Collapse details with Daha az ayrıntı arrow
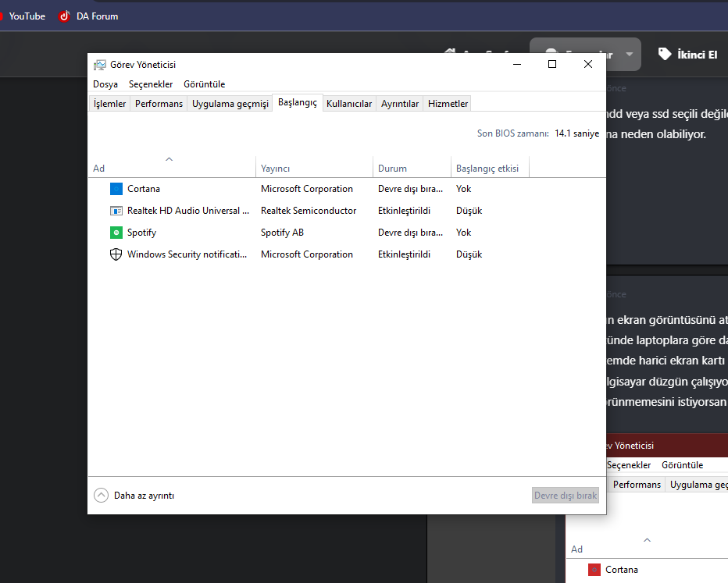728x583 pixels. (101, 495)
